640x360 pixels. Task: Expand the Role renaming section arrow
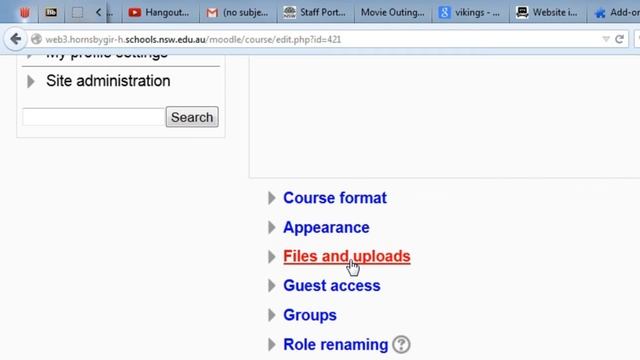tap(271, 344)
